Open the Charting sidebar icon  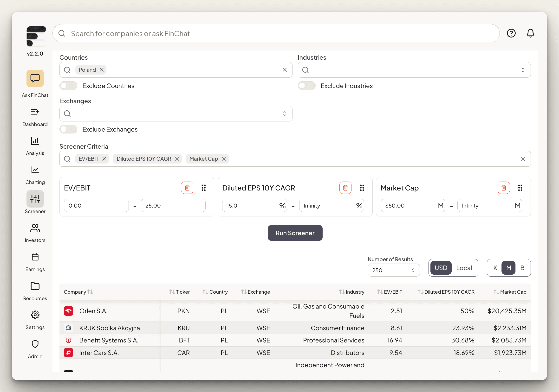tap(35, 170)
